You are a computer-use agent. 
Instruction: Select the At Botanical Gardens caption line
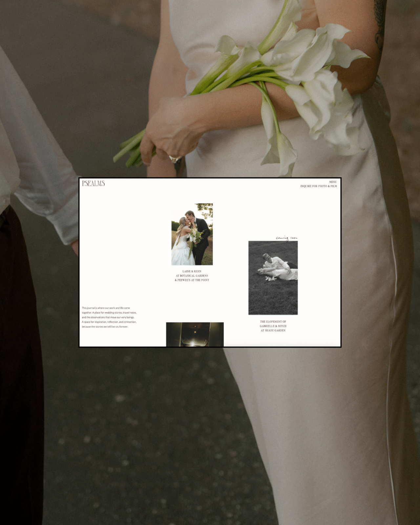[192, 276]
